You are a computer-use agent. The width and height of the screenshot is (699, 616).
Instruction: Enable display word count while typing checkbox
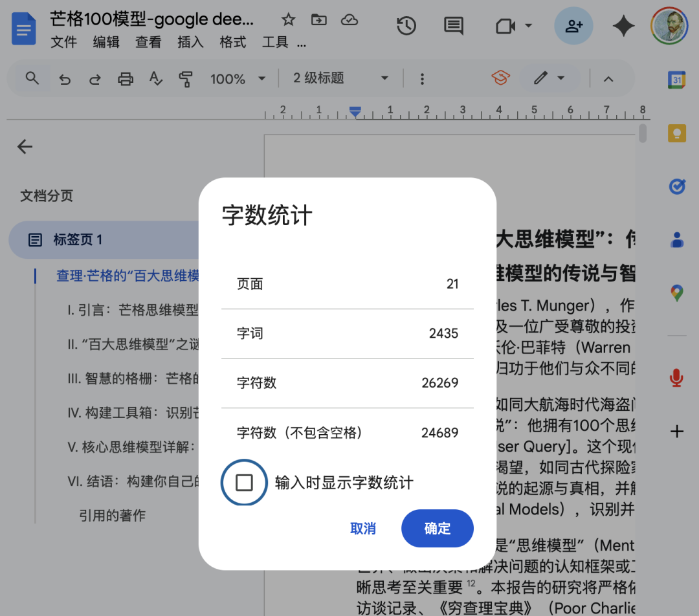244,483
